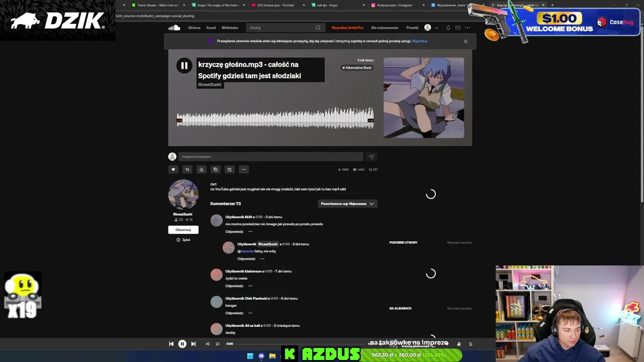The image size is (644, 362).
Task: Click the Wypróbuj Artist Pro link
Action: [347, 28]
